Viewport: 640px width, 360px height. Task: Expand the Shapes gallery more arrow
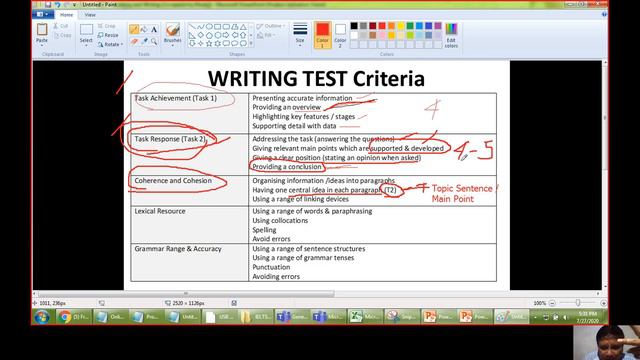point(251,43)
